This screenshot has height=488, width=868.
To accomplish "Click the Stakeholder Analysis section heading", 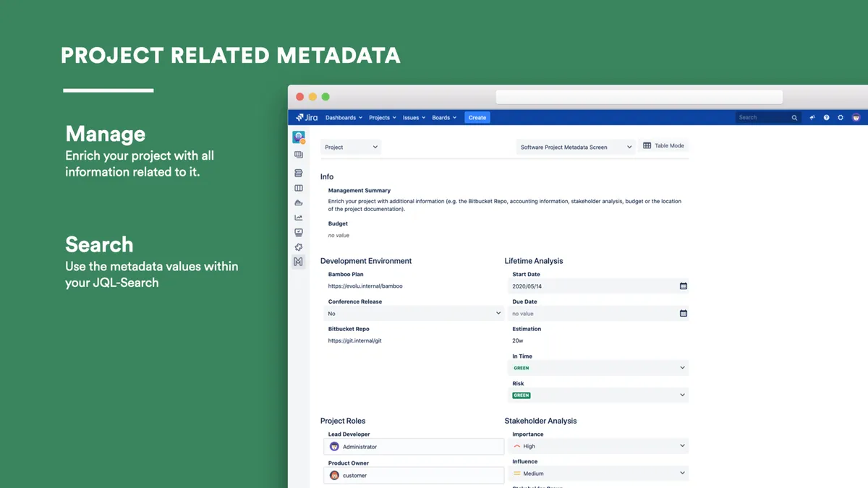I will tap(541, 421).
